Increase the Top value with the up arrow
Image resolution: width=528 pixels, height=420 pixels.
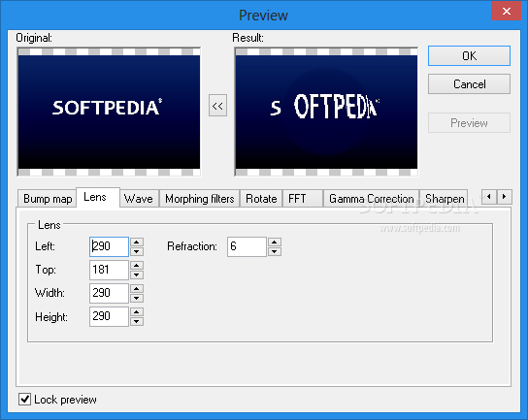tap(137, 265)
